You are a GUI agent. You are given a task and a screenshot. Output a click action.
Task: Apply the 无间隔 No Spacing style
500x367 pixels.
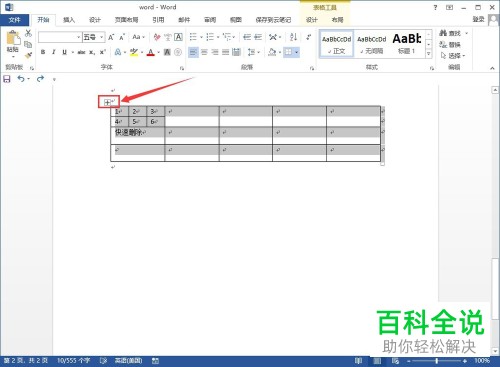372,44
